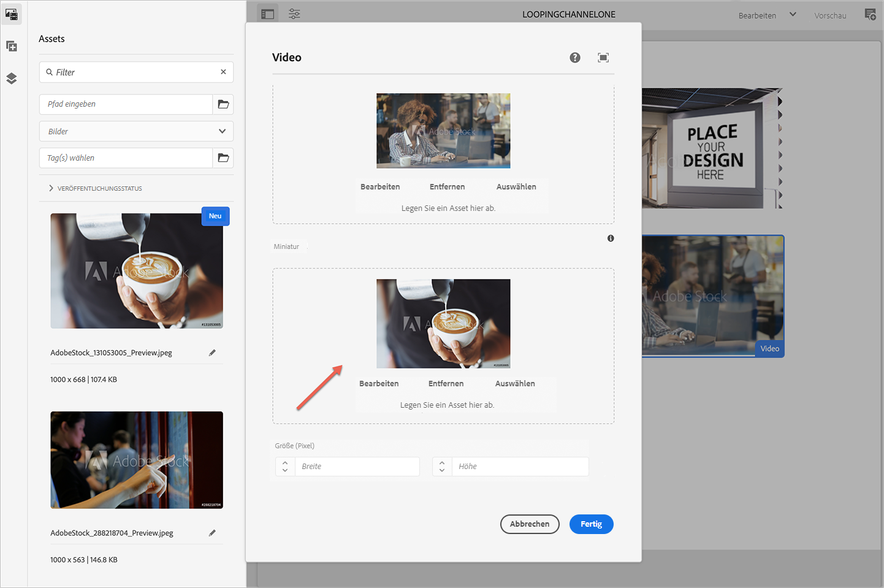Screen dimensions: 884x588
Task: Toggle the side panel
Action: (x=268, y=14)
